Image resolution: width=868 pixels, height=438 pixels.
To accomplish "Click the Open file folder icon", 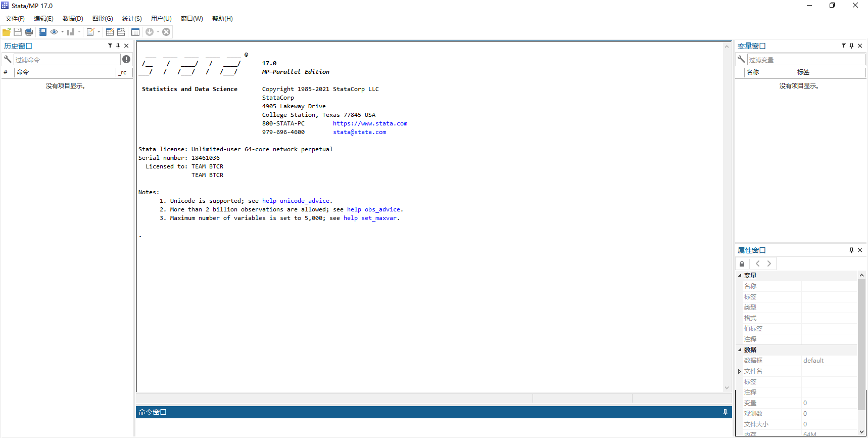I will pos(7,32).
